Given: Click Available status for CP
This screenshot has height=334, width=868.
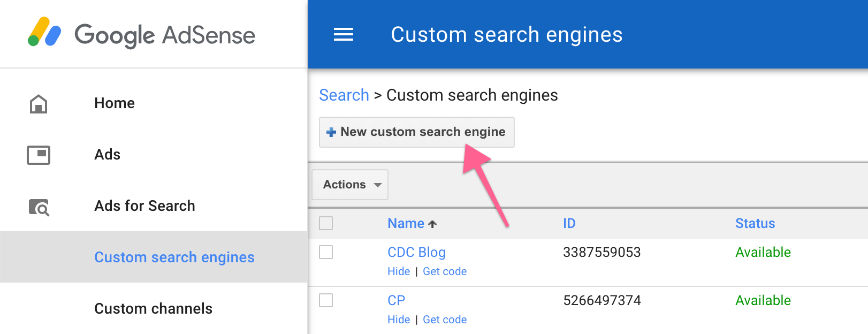Looking at the screenshot, I should point(763,300).
